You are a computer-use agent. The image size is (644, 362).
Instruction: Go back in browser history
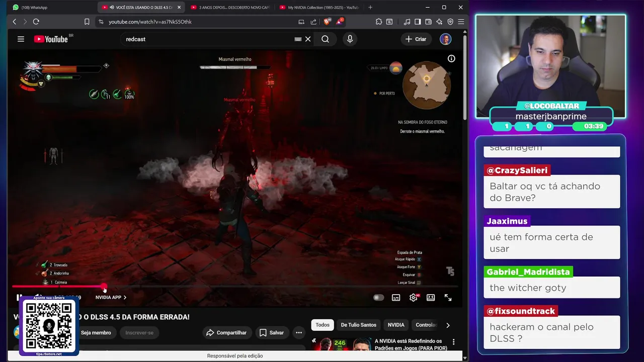pyautogui.click(x=14, y=22)
